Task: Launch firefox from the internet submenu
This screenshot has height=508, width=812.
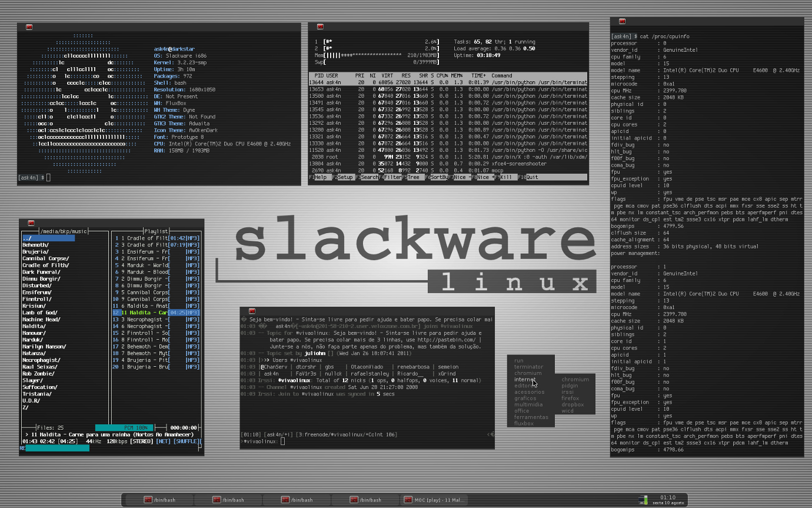Action: [x=570, y=399]
